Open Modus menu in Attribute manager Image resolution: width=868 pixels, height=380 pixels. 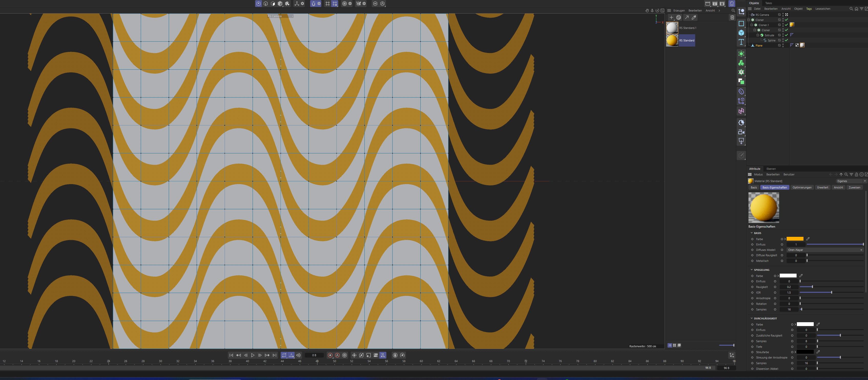[758, 174]
